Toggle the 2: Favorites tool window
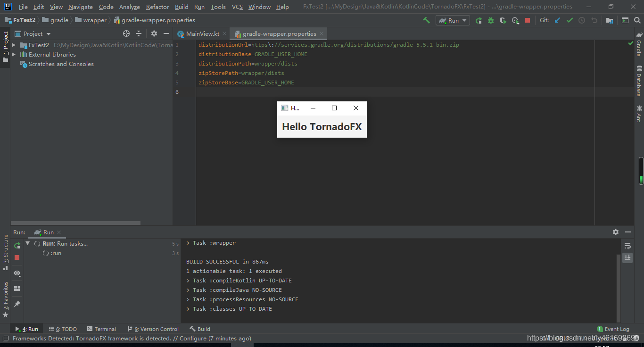644x347 pixels. [5, 299]
